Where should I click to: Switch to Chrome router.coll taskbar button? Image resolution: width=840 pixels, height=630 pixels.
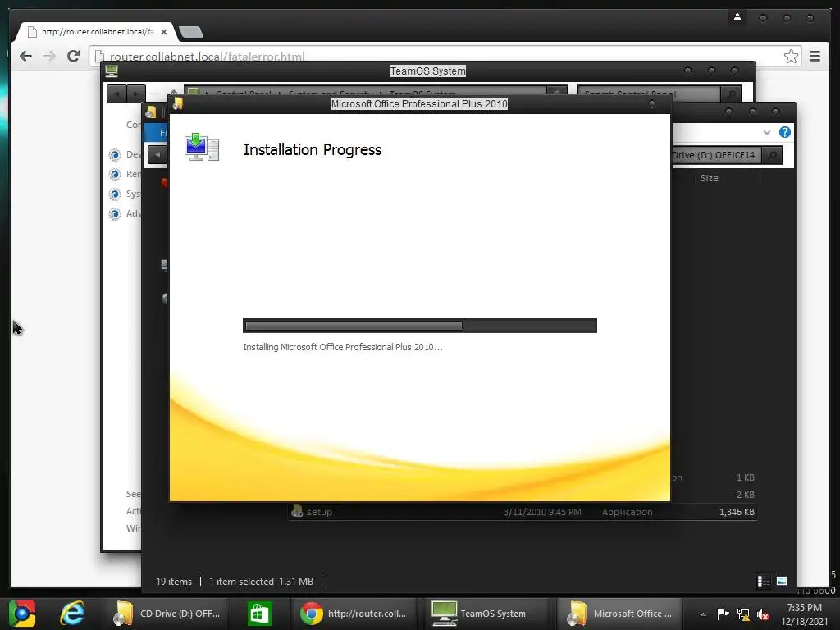(354, 614)
